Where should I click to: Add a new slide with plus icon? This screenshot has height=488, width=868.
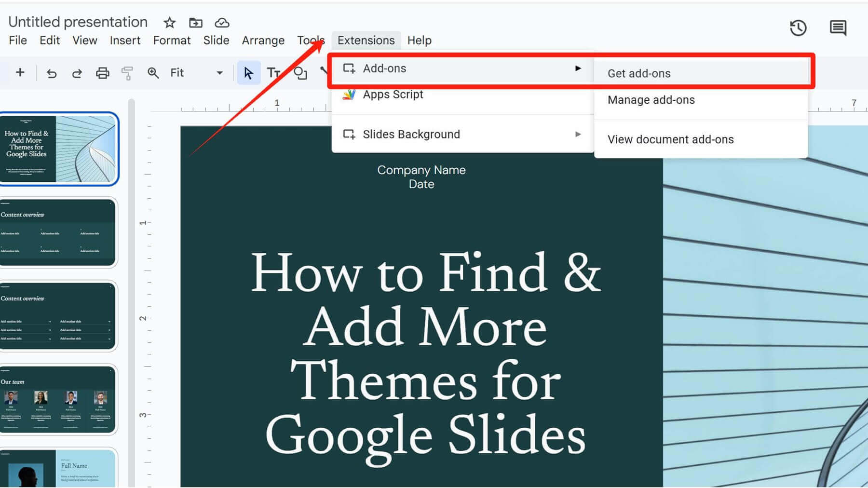point(20,72)
